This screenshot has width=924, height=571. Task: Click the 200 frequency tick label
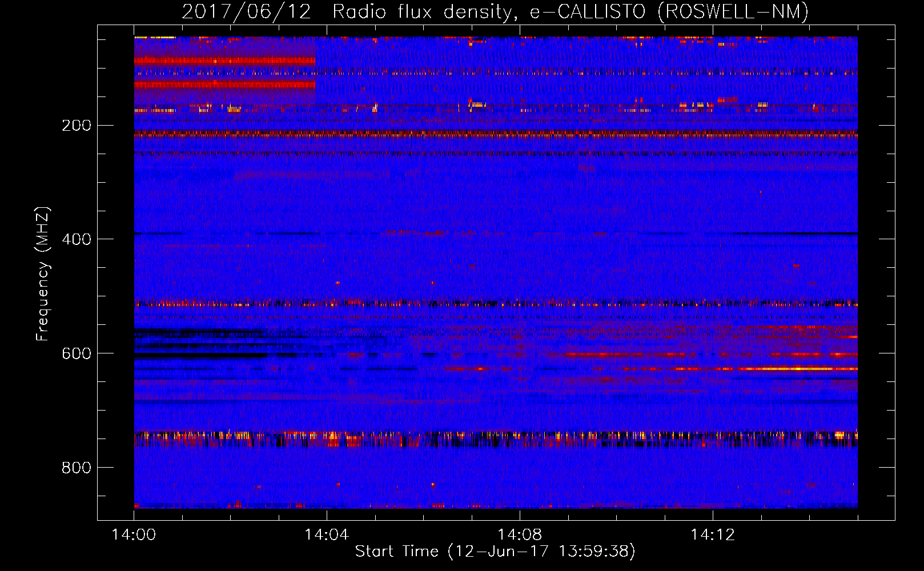click(x=77, y=125)
